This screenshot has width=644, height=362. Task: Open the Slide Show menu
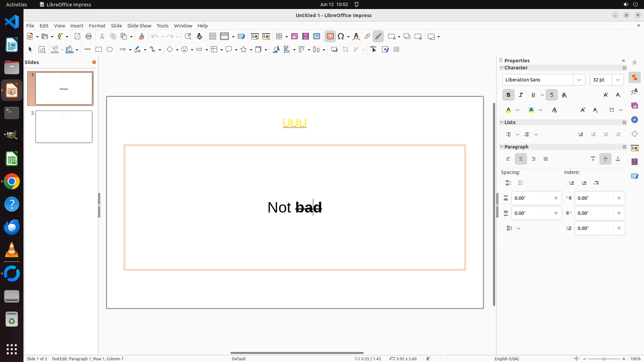(139, 26)
